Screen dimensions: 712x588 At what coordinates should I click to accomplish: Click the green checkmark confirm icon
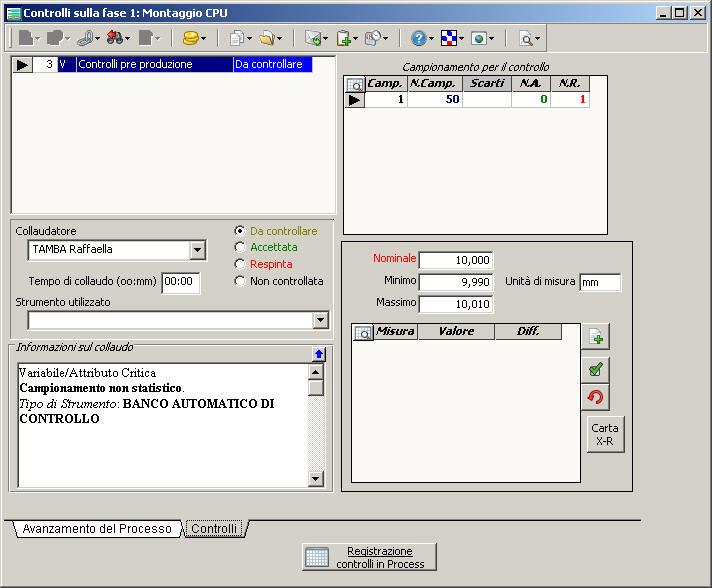[595, 369]
